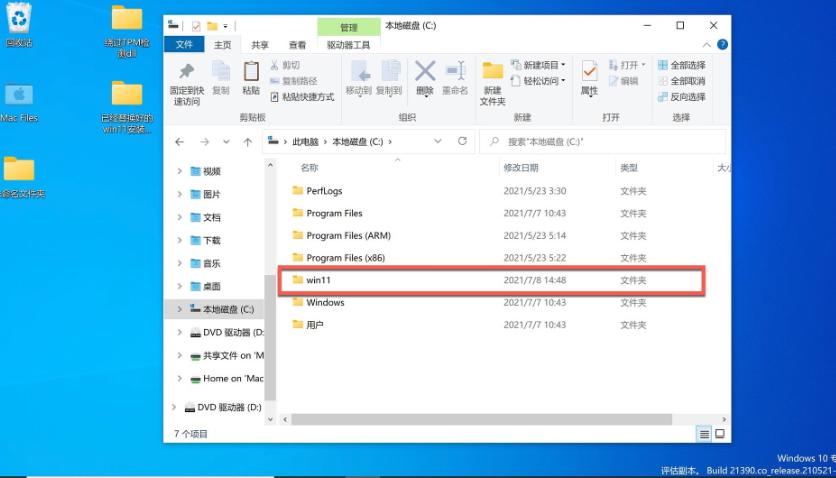836x478 pixels.
Task: Click Edit (编辑) in the Open group
Action: click(x=624, y=81)
